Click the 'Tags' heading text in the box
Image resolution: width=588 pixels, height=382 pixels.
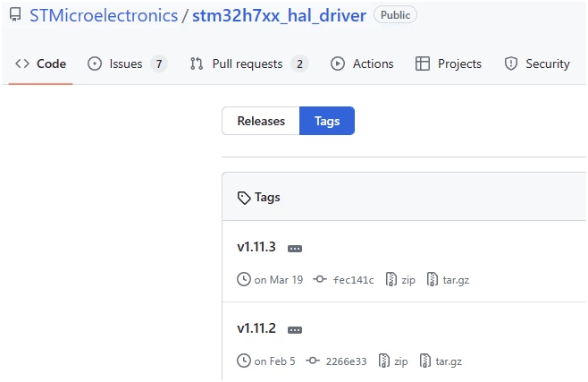coord(267,198)
